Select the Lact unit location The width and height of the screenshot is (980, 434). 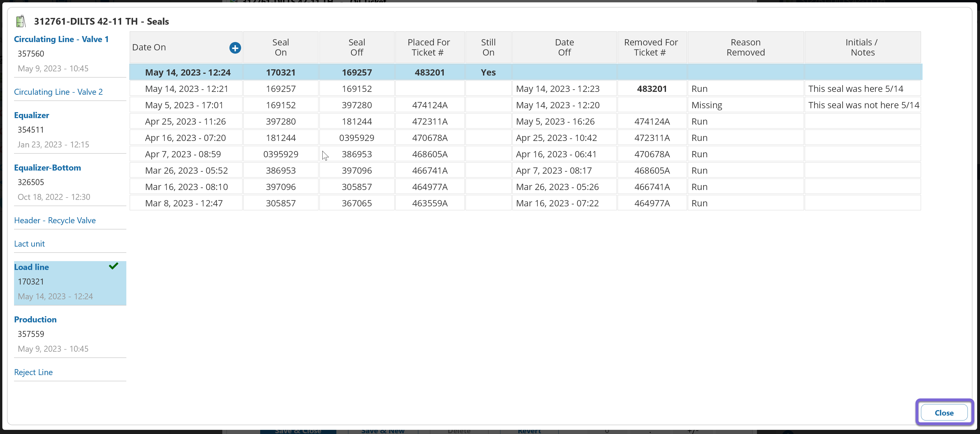tap(29, 243)
